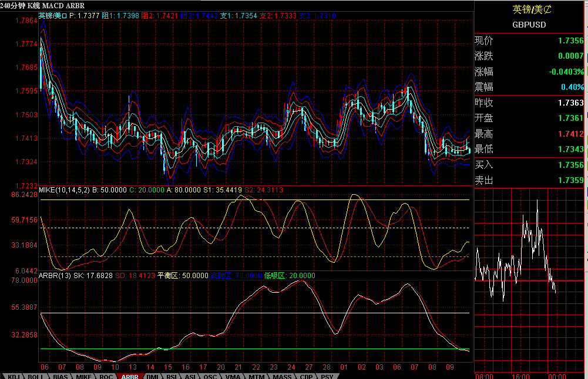Select the MIKE indicator tab
588x379 pixels.
coord(83,377)
